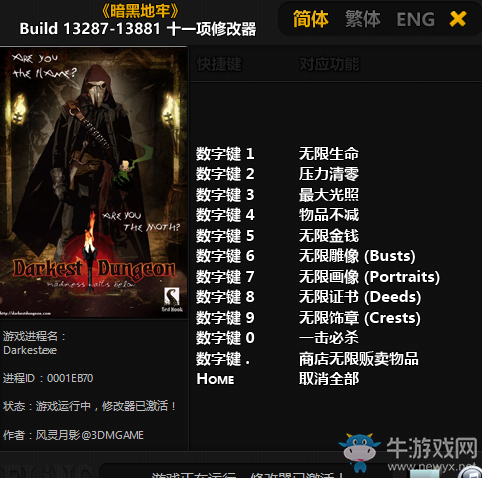Toggle 压力清零 cheat option
This screenshot has width=482, height=478.
point(329,174)
